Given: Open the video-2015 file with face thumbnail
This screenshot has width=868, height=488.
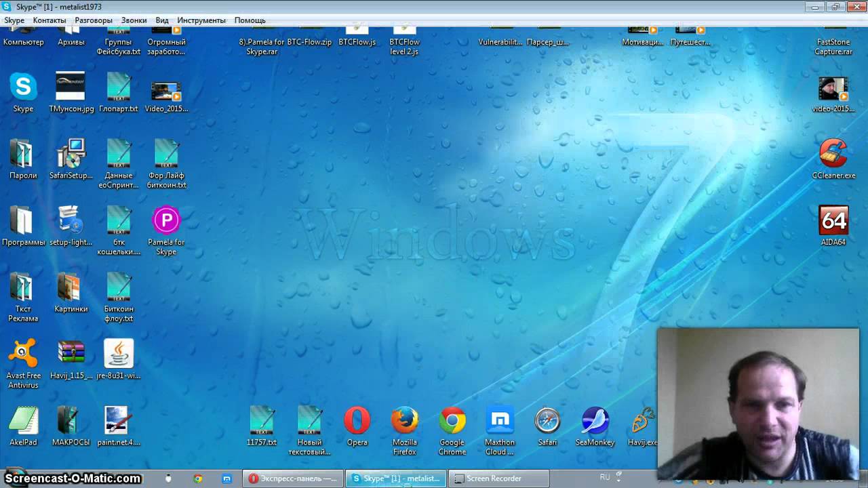Looking at the screenshot, I should 833,95.
